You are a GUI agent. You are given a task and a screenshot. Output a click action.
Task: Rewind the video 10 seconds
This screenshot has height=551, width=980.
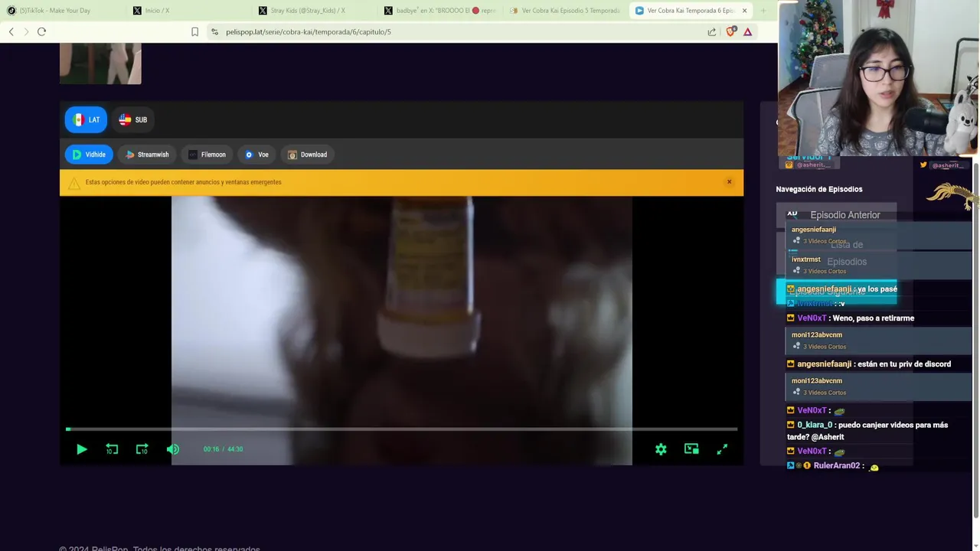(x=112, y=449)
